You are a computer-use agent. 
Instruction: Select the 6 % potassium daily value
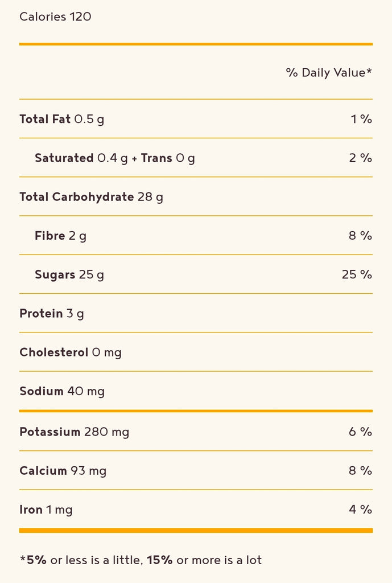tap(360, 432)
